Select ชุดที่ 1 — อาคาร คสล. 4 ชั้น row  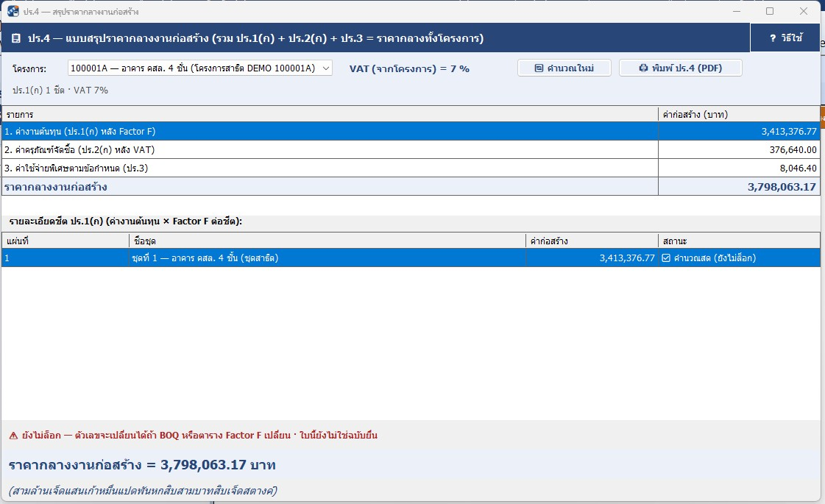pos(411,258)
